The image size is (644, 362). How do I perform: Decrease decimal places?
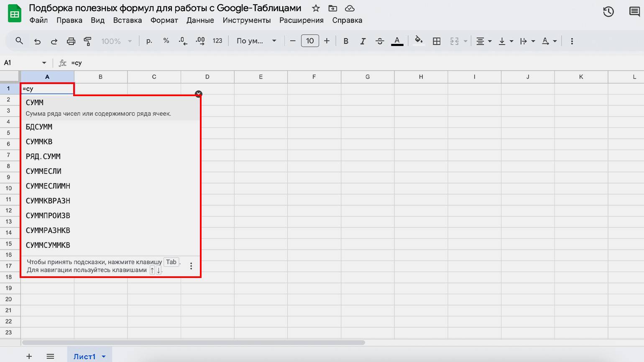tap(183, 41)
